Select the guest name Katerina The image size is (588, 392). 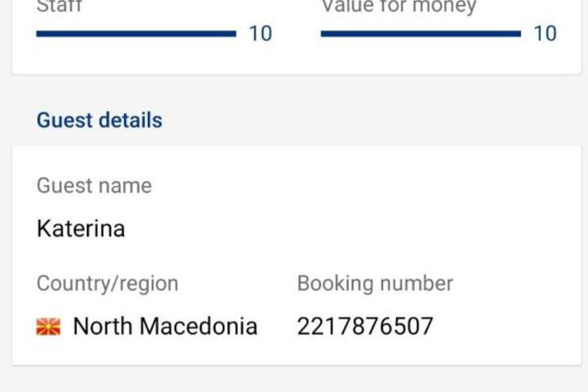pos(81,229)
